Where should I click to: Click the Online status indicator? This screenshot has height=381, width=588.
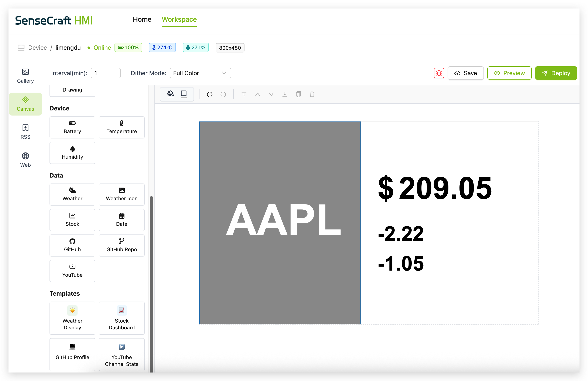[x=99, y=47]
